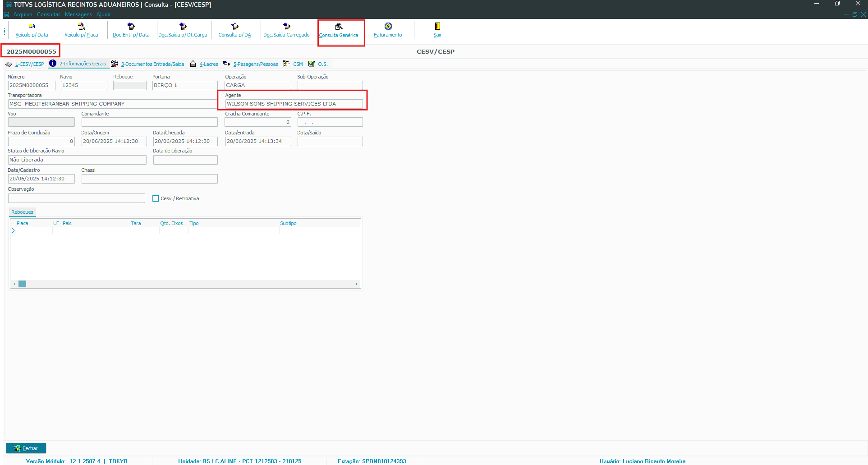Switch to the 5-Pesagens/Pessoas tab
The width and height of the screenshot is (868, 465).
[x=256, y=64]
